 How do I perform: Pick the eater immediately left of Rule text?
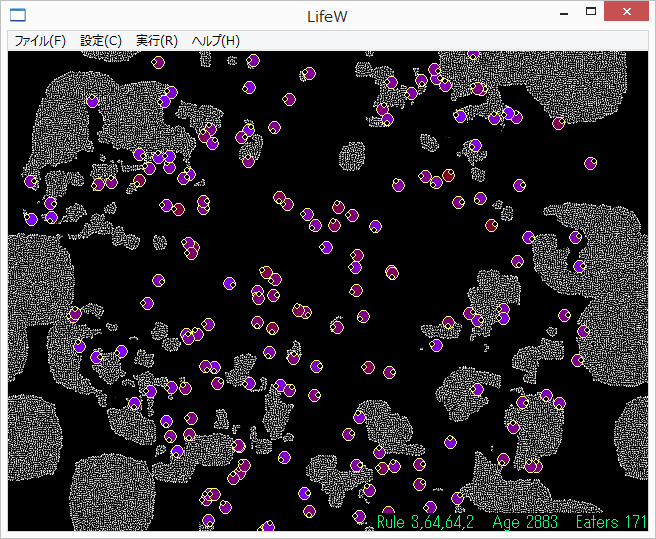[360, 517]
